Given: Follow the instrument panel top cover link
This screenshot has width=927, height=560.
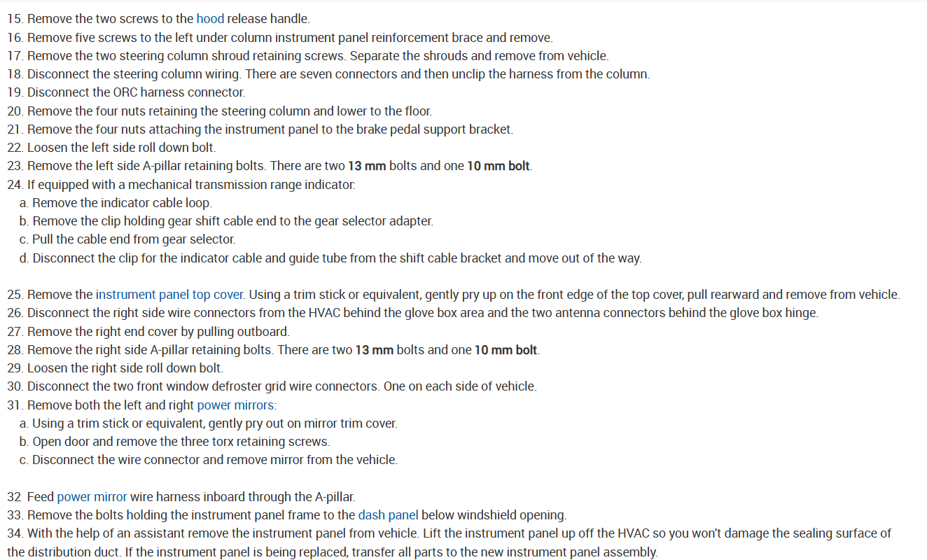Looking at the screenshot, I should point(169,295).
